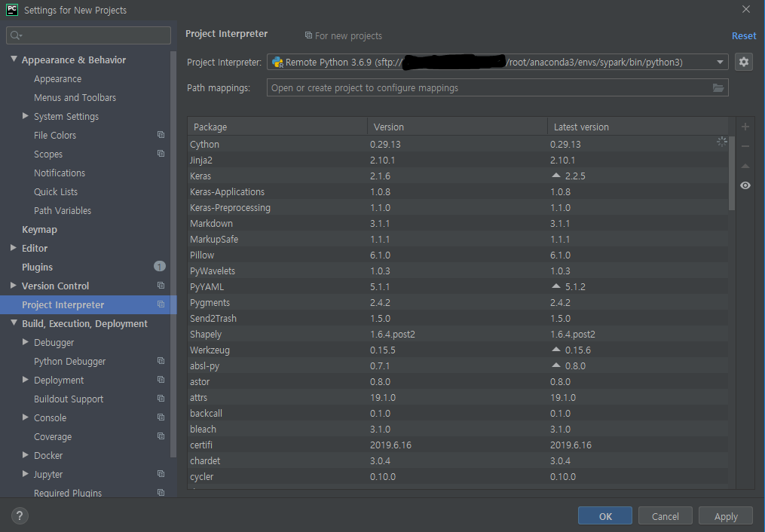The height and width of the screenshot is (532, 765).
Task: Expand the Console node
Action: pos(26,417)
